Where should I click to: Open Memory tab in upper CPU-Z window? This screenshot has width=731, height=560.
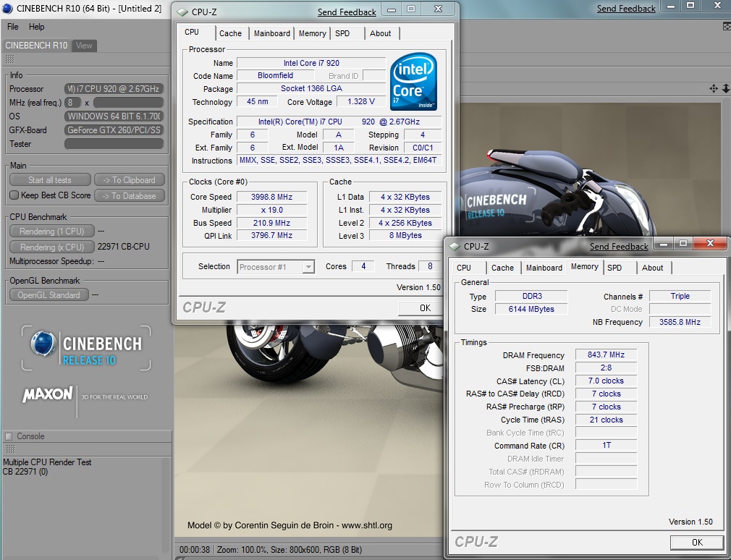click(313, 33)
